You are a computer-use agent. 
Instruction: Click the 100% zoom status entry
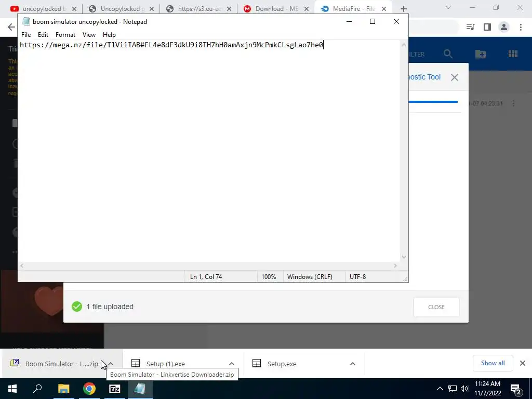click(269, 277)
